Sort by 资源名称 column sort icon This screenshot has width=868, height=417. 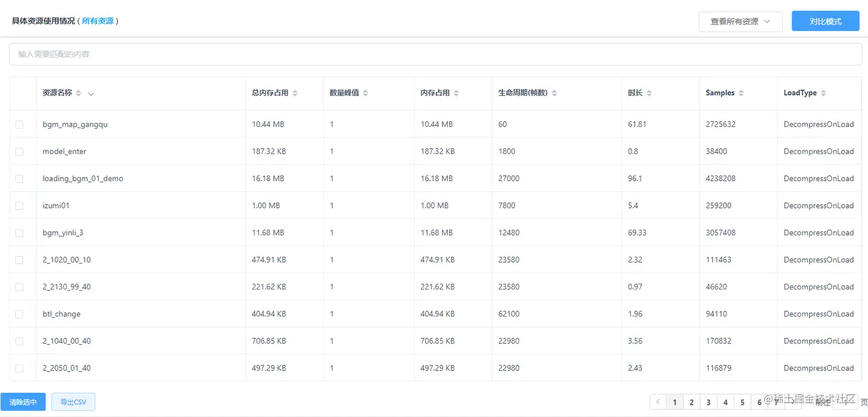click(x=79, y=93)
